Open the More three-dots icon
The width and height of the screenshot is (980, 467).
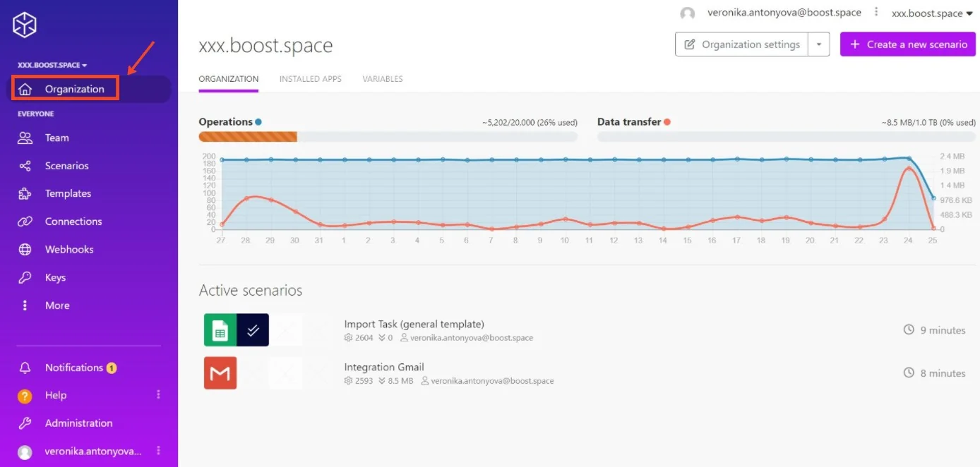(25, 305)
